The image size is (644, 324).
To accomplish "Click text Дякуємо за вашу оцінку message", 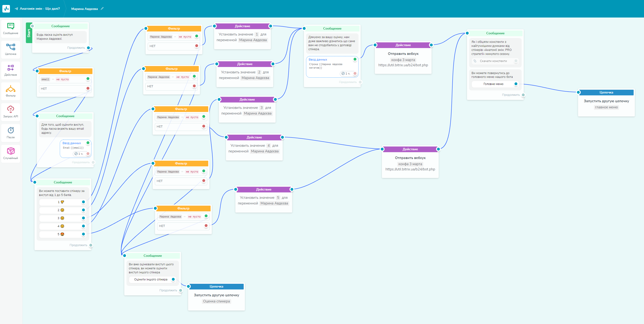I will (332, 43).
